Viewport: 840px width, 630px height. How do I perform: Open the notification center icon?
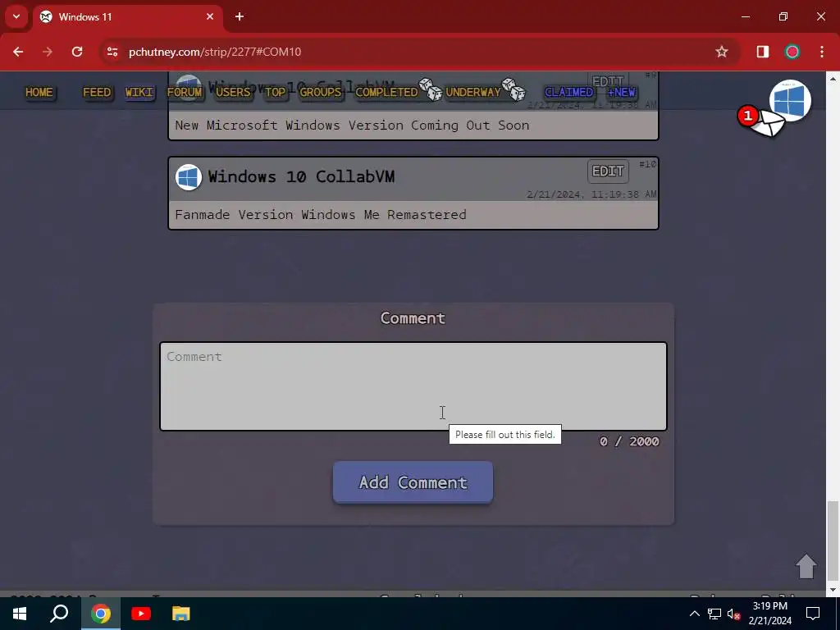pos(813,614)
